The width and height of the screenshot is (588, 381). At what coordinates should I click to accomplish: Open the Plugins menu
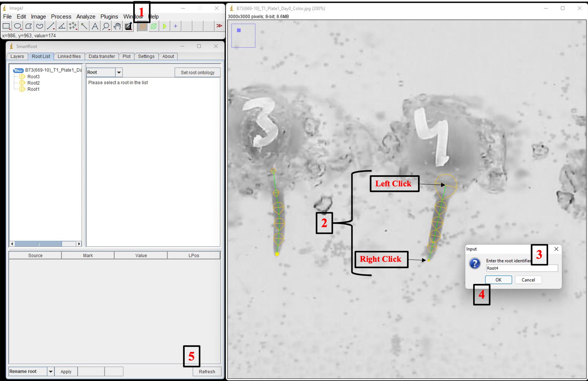point(109,16)
